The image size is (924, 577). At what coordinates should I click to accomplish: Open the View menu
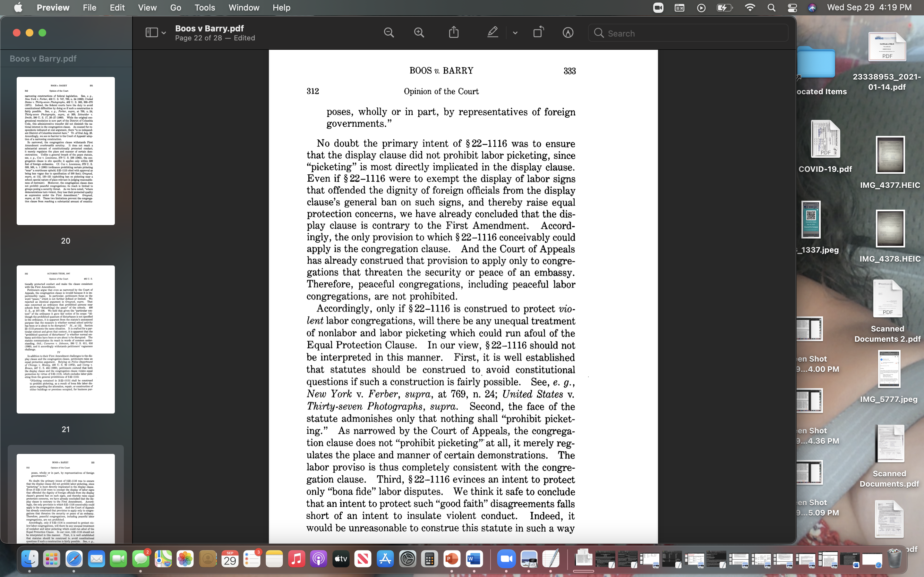147,8
